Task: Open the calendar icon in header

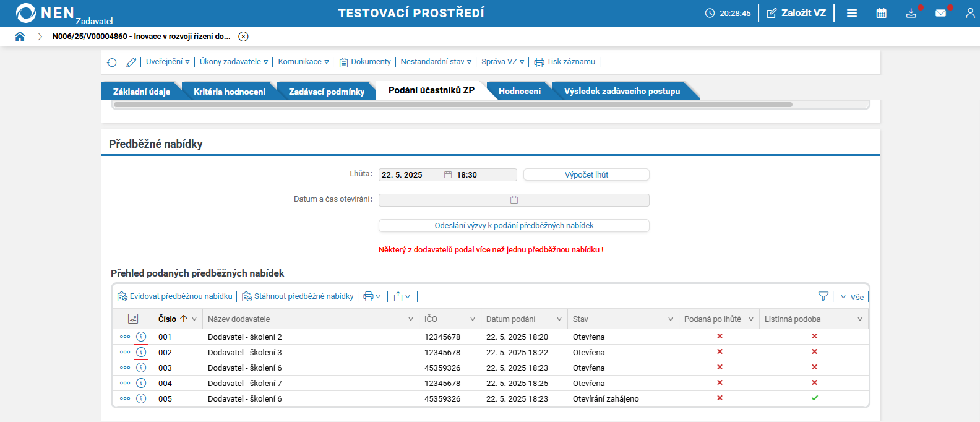Action: pos(882,13)
